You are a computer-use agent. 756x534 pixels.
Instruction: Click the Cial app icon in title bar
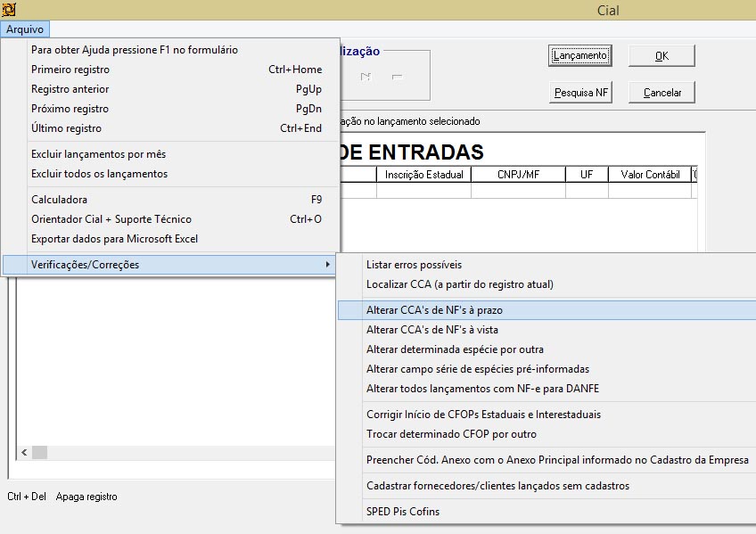coord(10,10)
